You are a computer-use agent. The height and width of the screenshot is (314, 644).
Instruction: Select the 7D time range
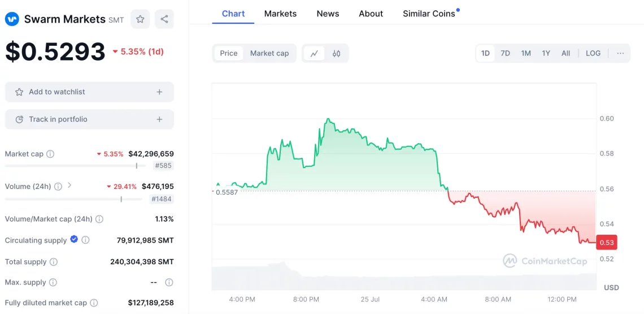click(505, 54)
